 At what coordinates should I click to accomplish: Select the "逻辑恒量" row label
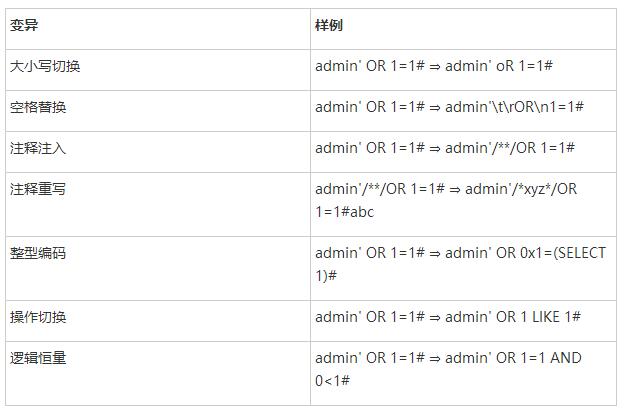coord(38,358)
